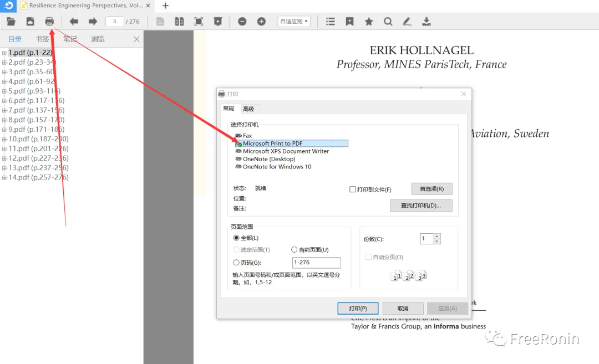Screen dimensions: 599x364
Task: Select the 全部(L) radio button
Action: click(236, 238)
